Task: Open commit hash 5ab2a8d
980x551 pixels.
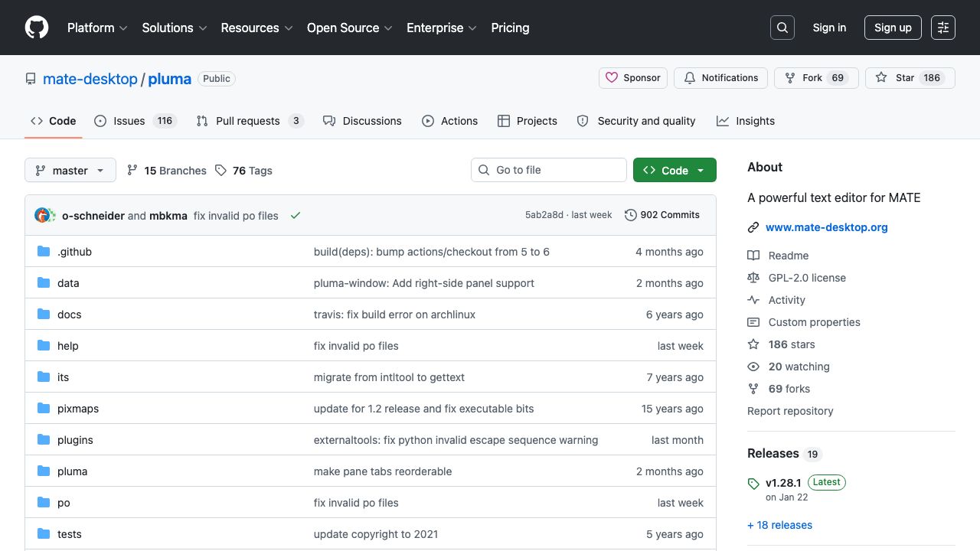Action: (x=544, y=215)
